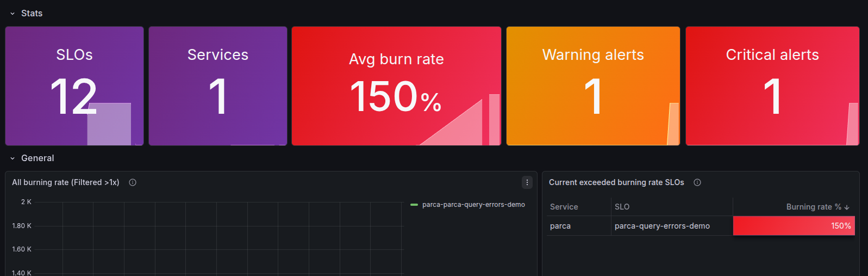This screenshot has width=868, height=276.
Task: Click the parca-query-errors-demo SLO cell
Action: tap(662, 226)
